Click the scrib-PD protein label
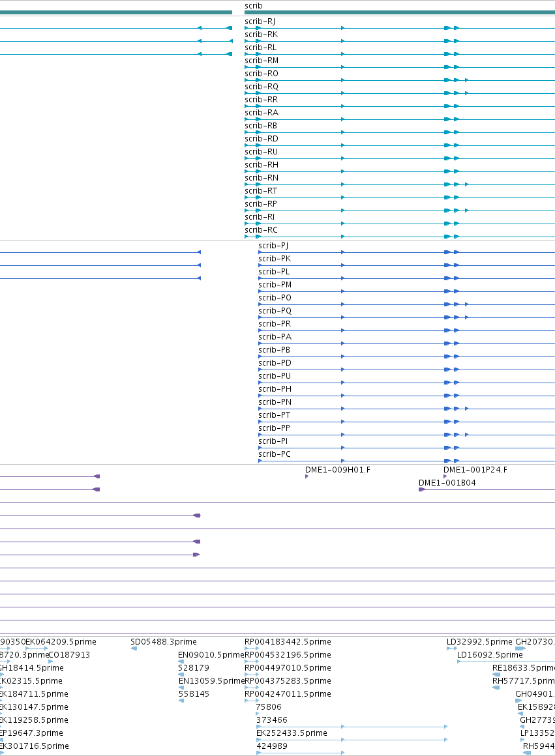The height and width of the screenshot is (756, 555). coord(275,362)
